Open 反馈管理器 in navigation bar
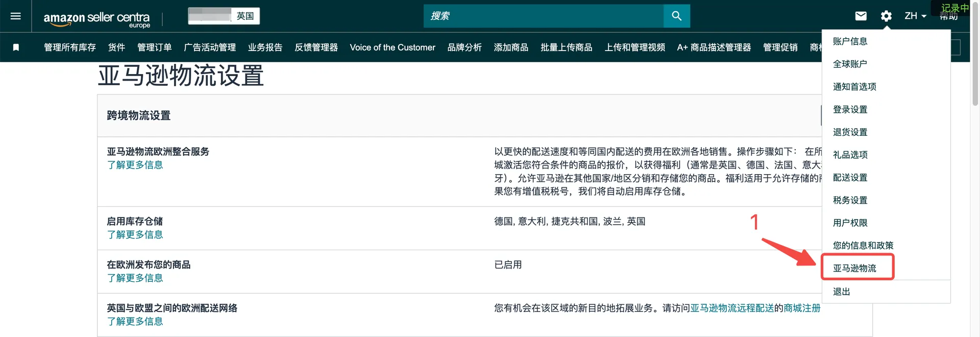The height and width of the screenshot is (337, 980). click(x=316, y=47)
